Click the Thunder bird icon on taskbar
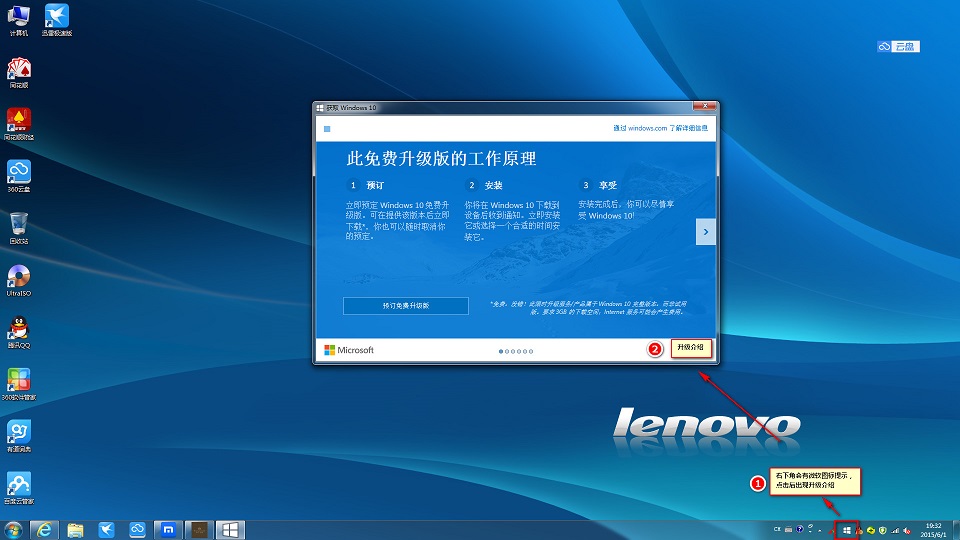960x540 pixels. click(x=107, y=530)
